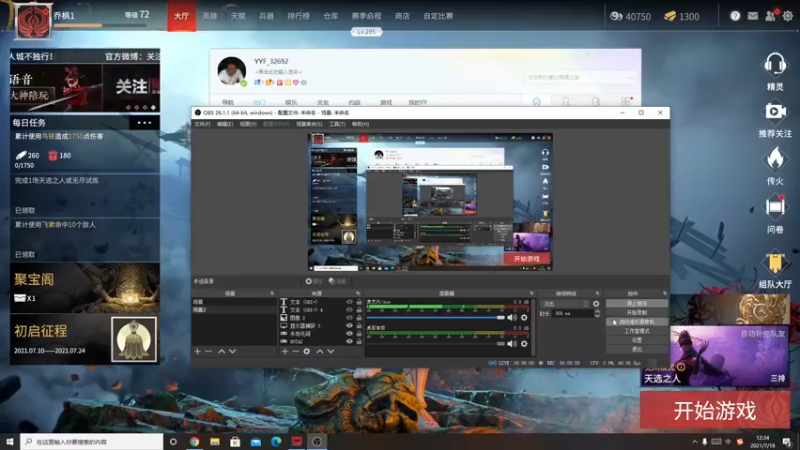
Task: Toggle lock on 图像 2 source
Action: [x=359, y=318]
